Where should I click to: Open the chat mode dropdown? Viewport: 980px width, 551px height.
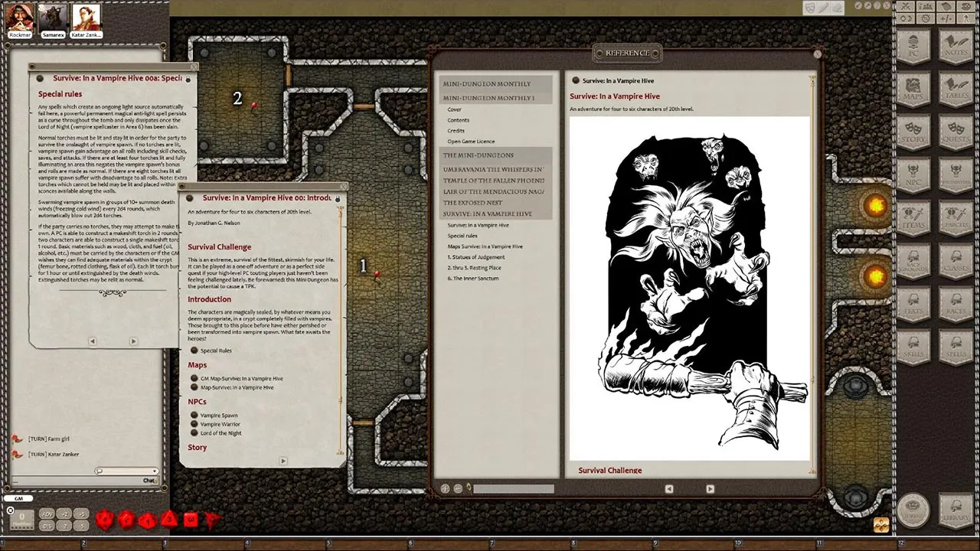click(x=155, y=471)
